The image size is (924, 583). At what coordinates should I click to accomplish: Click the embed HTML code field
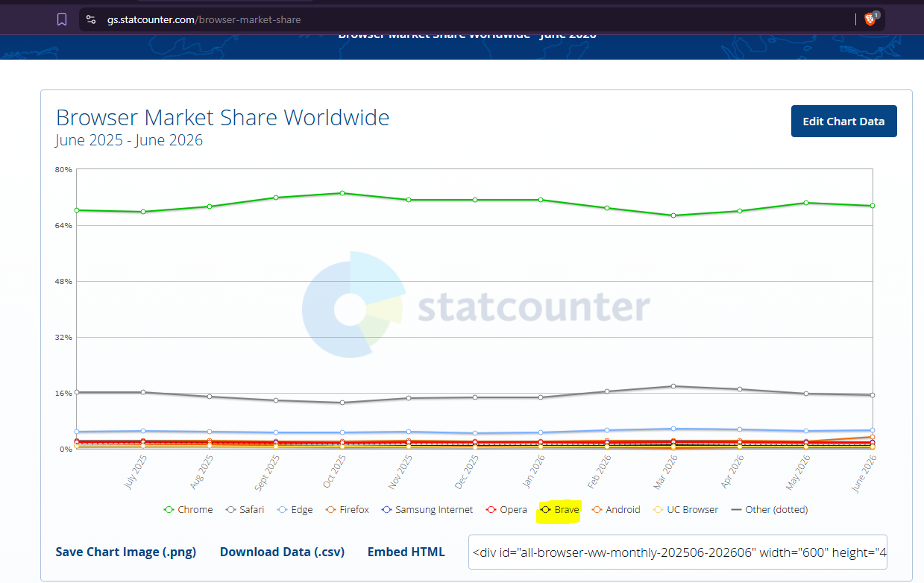(x=678, y=552)
